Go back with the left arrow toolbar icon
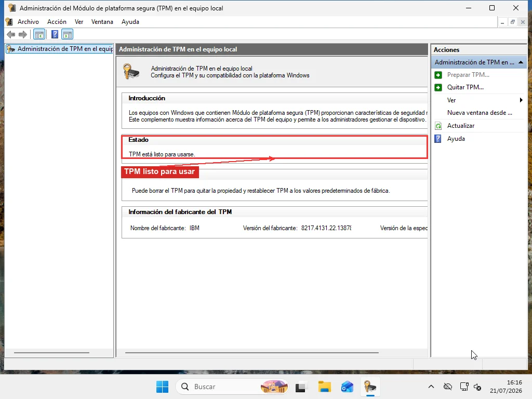Image resolution: width=532 pixels, height=399 pixels. 11,34
